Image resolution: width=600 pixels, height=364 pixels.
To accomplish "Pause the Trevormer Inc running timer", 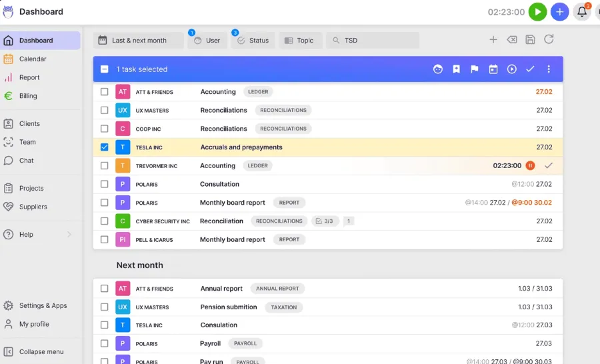I will coord(530,165).
